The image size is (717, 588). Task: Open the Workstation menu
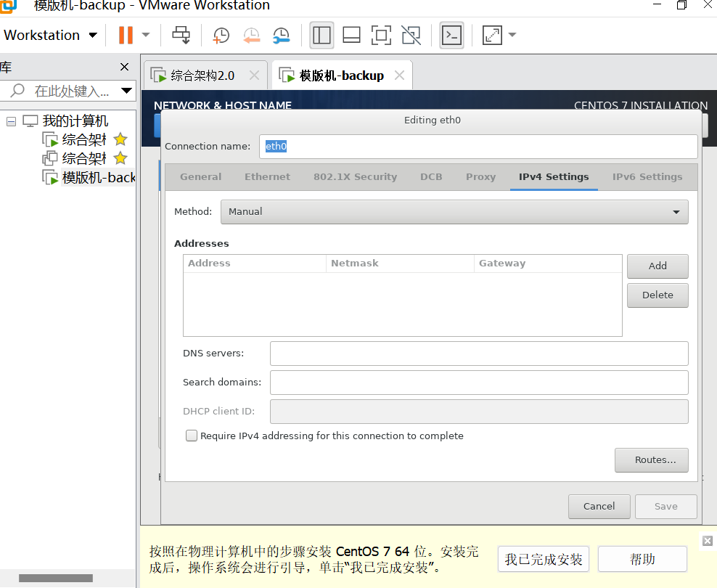(50, 35)
